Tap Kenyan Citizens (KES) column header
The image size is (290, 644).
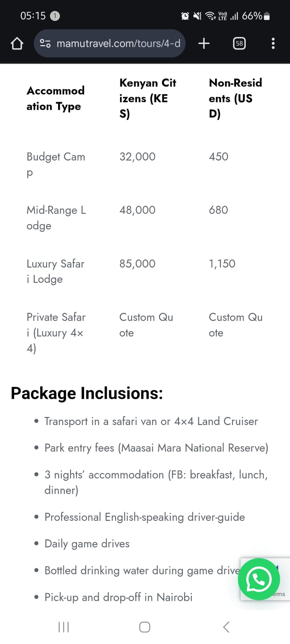click(147, 98)
